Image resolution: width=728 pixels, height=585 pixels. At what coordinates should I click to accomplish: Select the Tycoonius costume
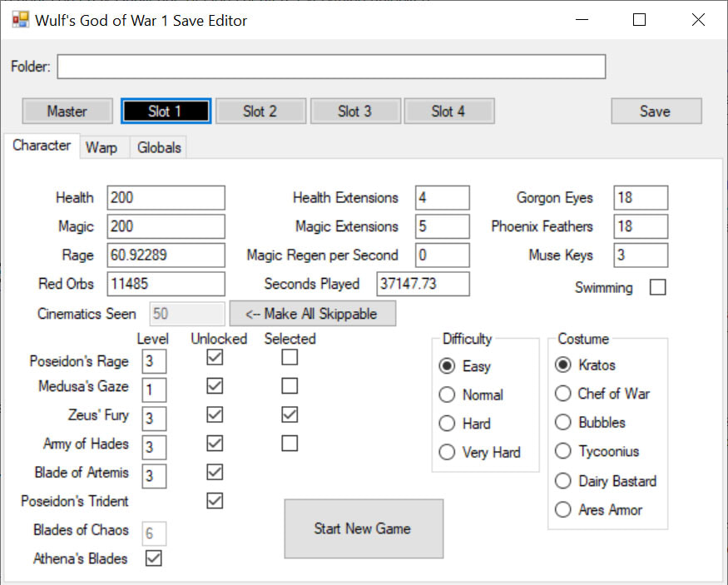(x=597, y=451)
